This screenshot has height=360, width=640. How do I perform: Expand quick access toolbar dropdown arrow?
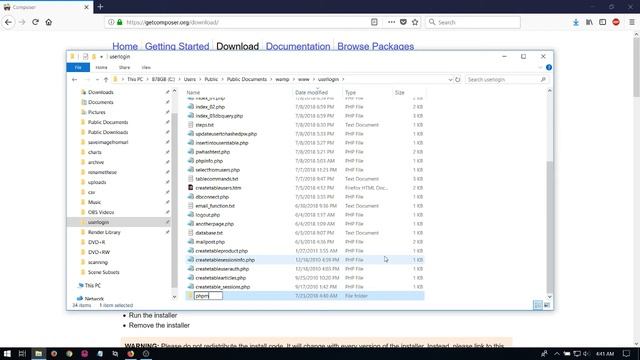(101, 57)
